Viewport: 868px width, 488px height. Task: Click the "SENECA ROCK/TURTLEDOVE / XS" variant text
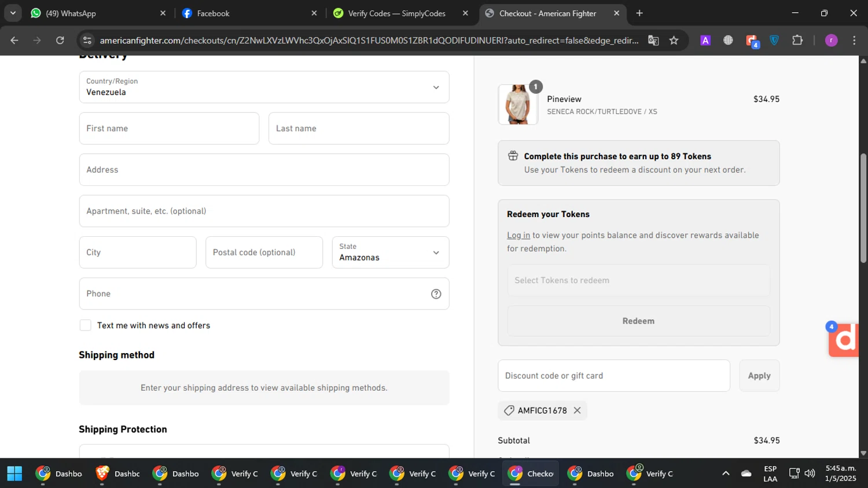pos(602,112)
